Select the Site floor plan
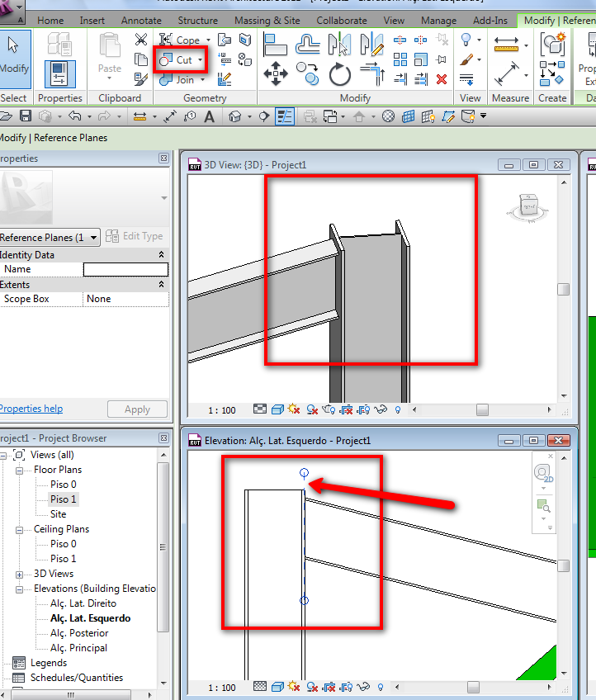The width and height of the screenshot is (596, 700). [x=58, y=513]
